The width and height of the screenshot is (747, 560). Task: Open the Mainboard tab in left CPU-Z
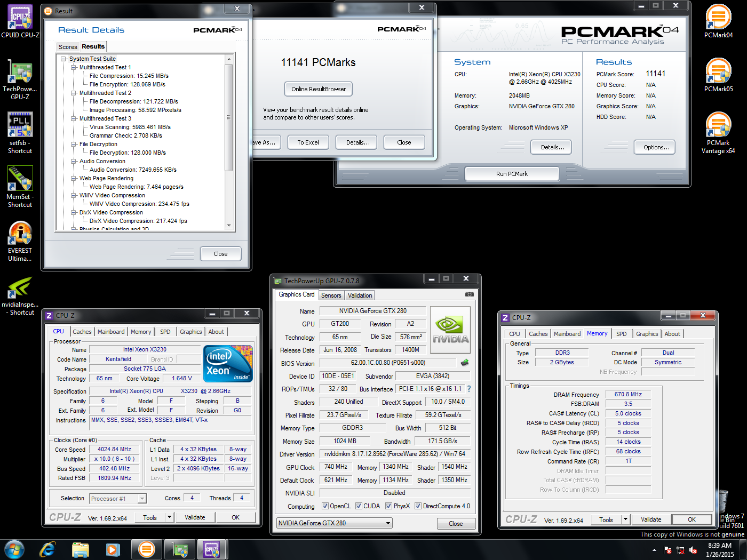pyautogui.click(x=111, y=332)
